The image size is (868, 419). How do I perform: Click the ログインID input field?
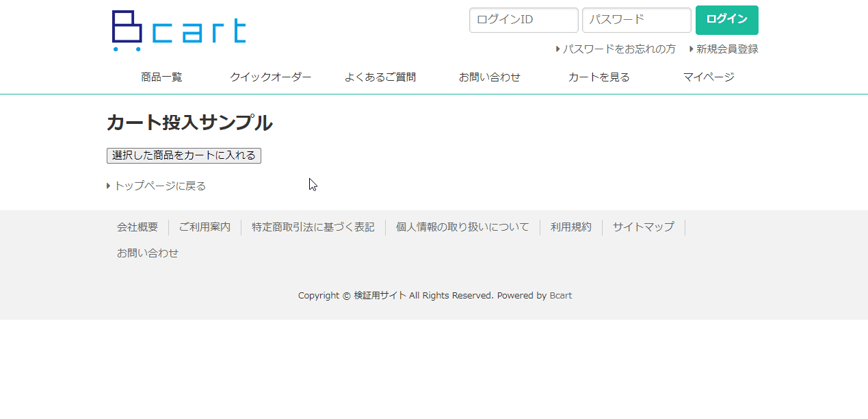(523, 20)
